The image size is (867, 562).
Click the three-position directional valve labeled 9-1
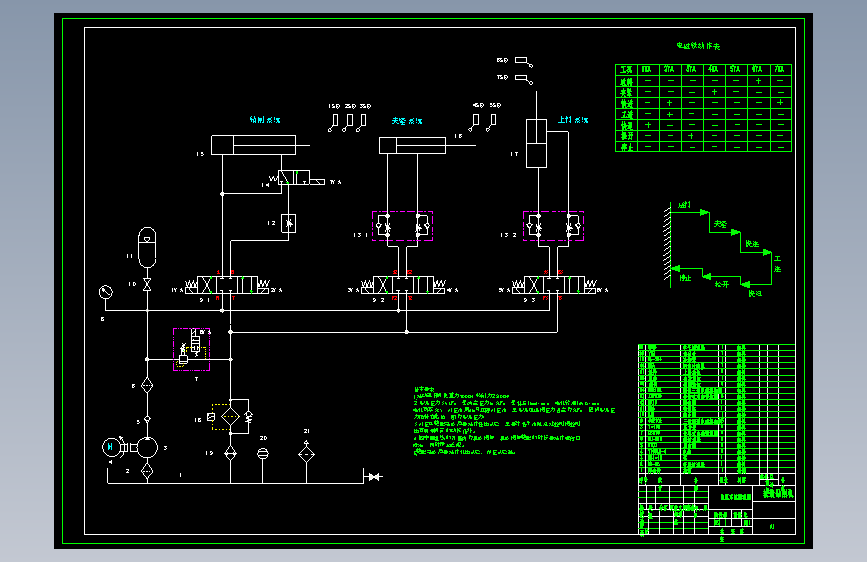[x=227, y=285]
